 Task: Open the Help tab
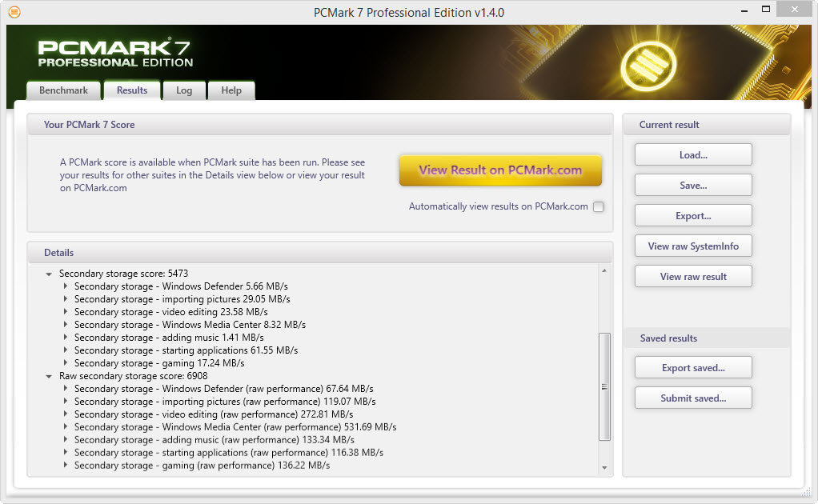pos(231,90)
